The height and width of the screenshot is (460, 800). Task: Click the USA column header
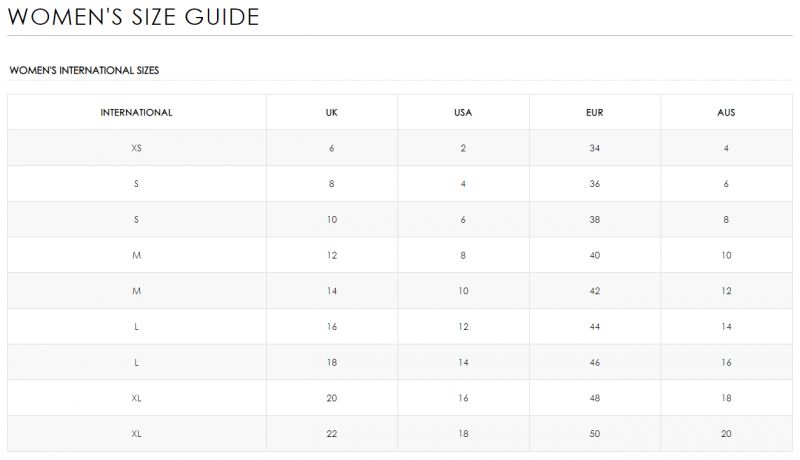tap(463, 112)
